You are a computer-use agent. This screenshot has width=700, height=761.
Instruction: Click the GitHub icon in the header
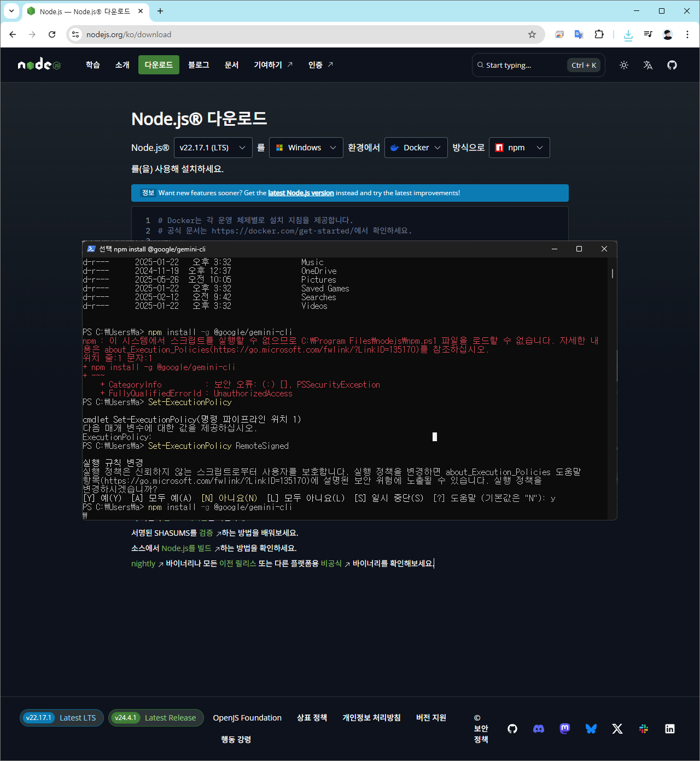672,65
